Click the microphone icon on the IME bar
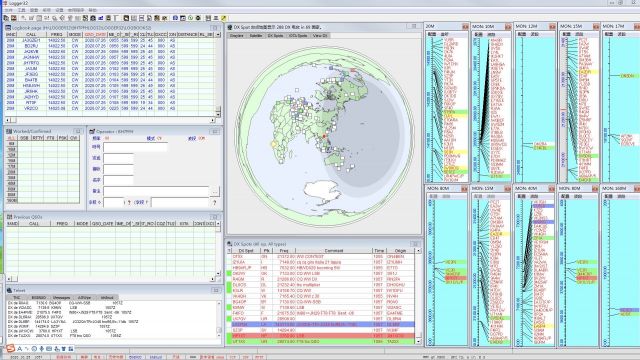The width and height of the screenshot is (640, 360). (42, 349)
